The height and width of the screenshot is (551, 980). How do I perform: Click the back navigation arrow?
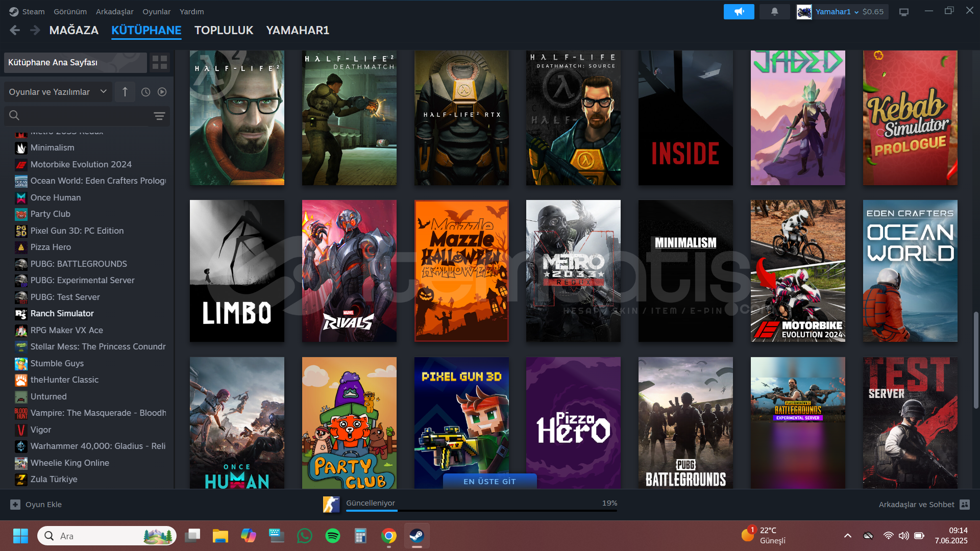(15, 31)
